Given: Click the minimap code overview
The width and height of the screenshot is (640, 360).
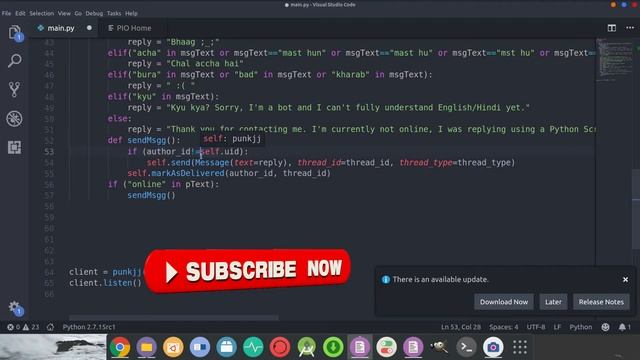Looking at the screenshot, I should tap(614, 59).
